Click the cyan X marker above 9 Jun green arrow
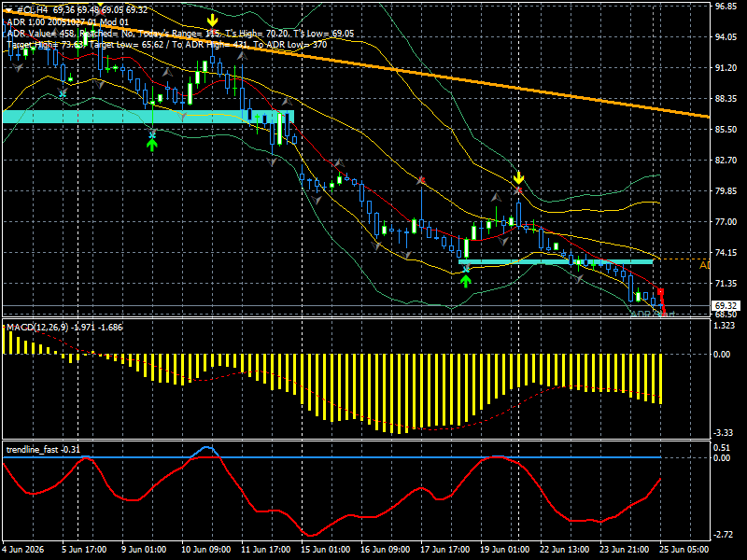This screenshot has width=747, height=560. pyautogui.click(x=152, y=135)
